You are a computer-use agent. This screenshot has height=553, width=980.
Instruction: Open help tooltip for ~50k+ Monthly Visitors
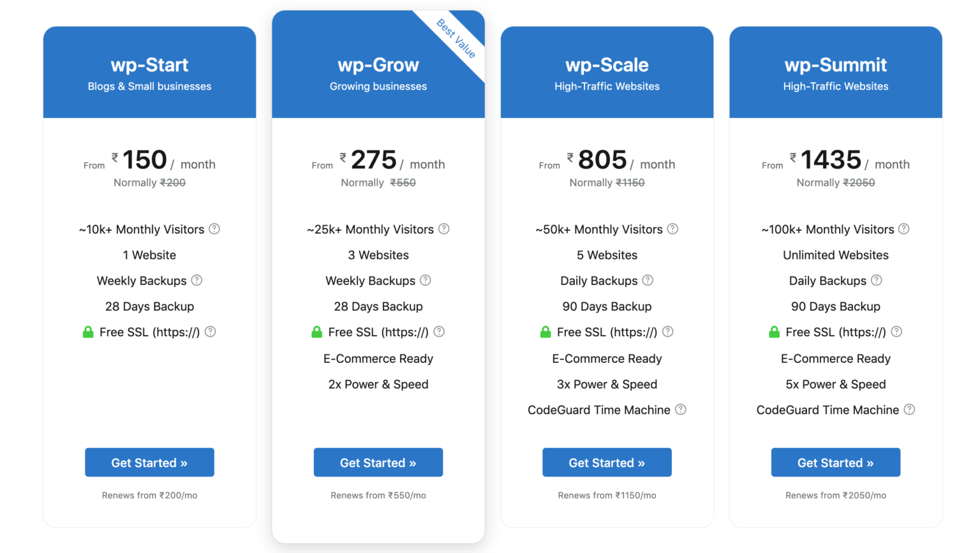point(672,229)
